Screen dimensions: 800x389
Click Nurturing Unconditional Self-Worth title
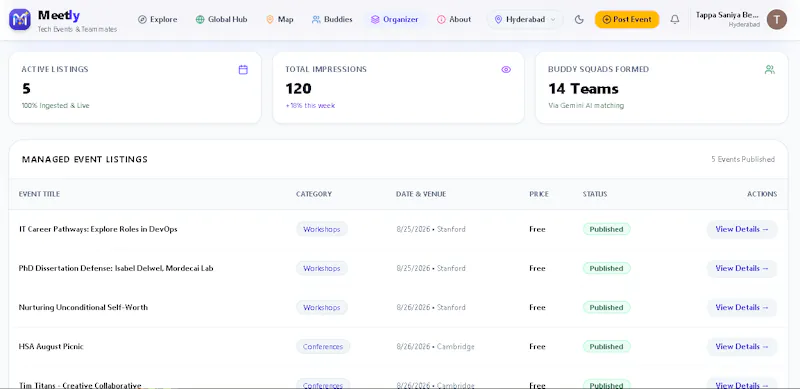pyautogui.click(x=83, y=307)
